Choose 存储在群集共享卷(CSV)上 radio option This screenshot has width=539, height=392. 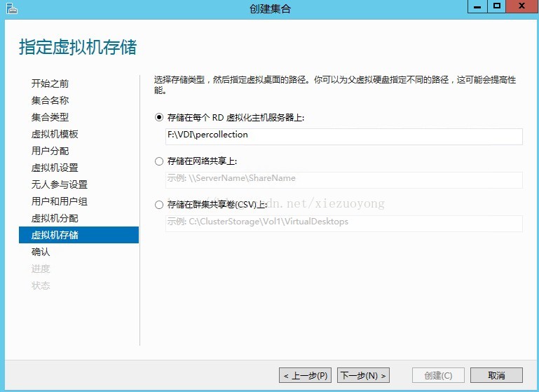pos(159,205)
